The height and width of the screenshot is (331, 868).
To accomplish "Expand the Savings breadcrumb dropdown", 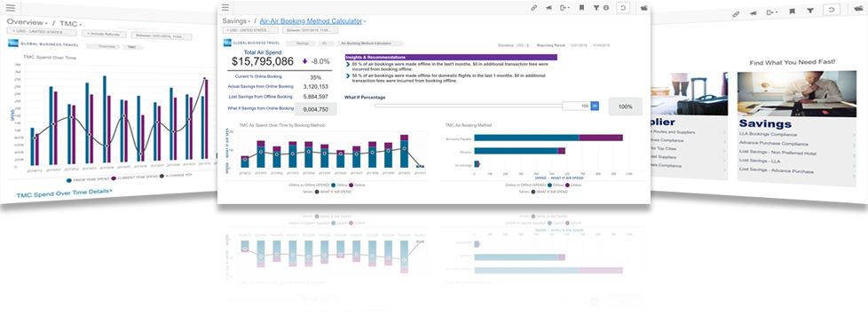I will click(x=236, y=21).
